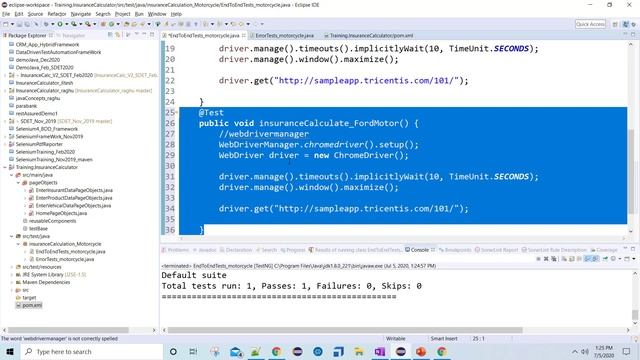Click the New file icon in toolbar

point(6,24)
